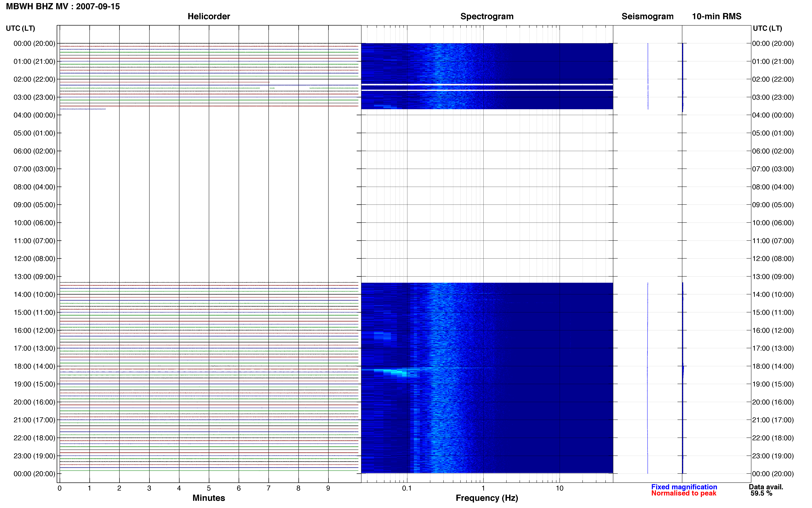Click 21:00 (17:00) on the Helicorder time axis
Image resolution: width=812 pixels, height=508 pixels.
tap(34, 420)
